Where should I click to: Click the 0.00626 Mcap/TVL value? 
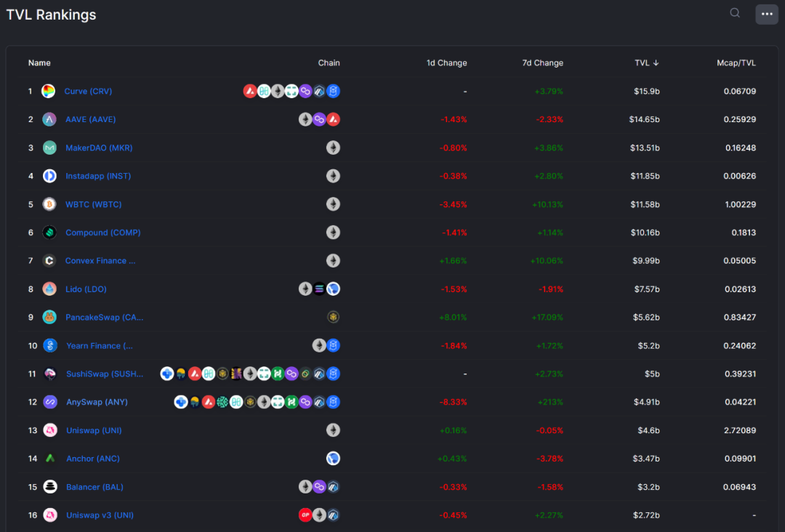[739, 176]
